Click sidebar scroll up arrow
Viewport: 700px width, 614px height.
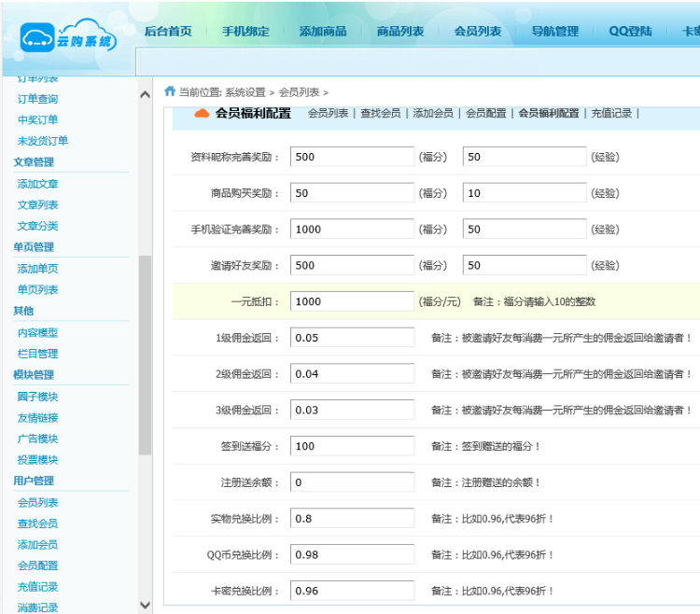coord(145,94)
